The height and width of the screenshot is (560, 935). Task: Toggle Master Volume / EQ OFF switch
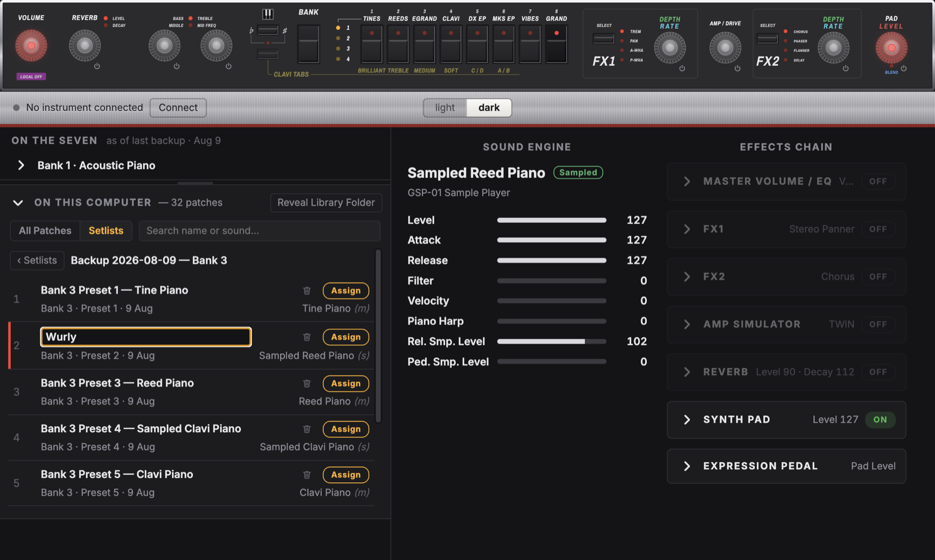878,182
